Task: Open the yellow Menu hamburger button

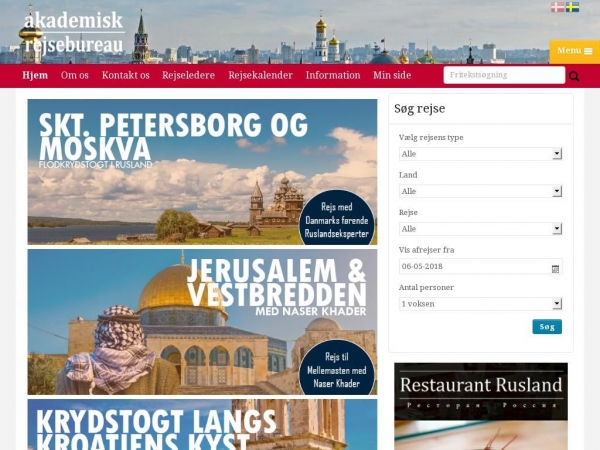Action: (575, 51)
